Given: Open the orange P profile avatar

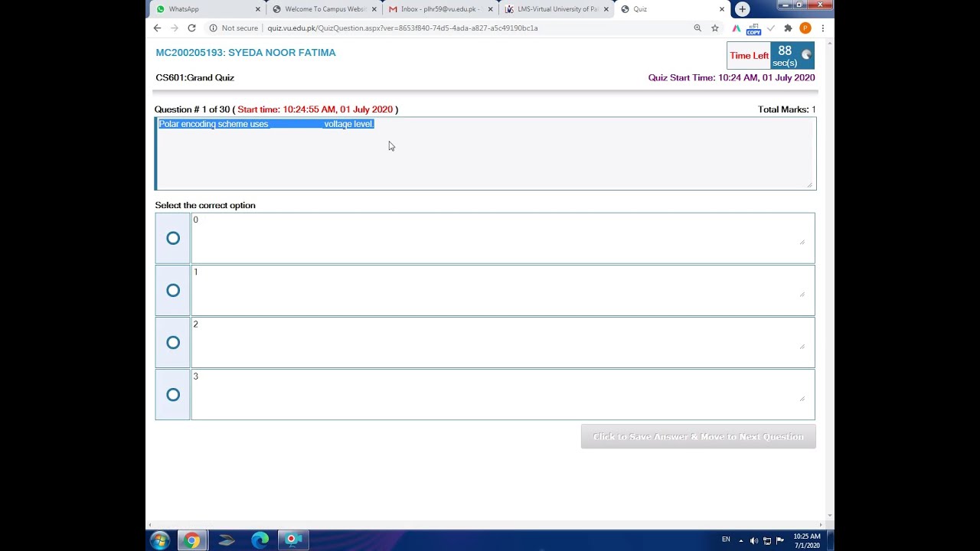Looking at the screenshot, I should 805,28.
